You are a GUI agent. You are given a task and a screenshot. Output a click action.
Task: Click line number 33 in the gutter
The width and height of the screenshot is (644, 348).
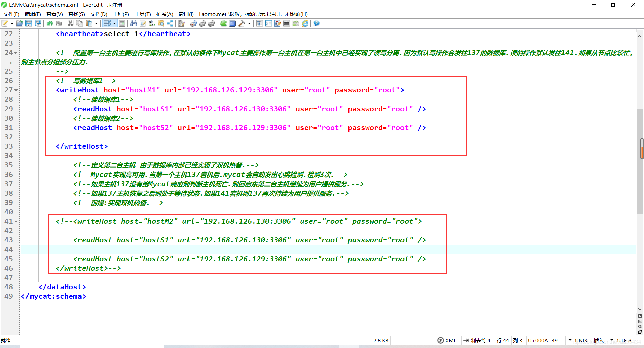pos(9,146)
